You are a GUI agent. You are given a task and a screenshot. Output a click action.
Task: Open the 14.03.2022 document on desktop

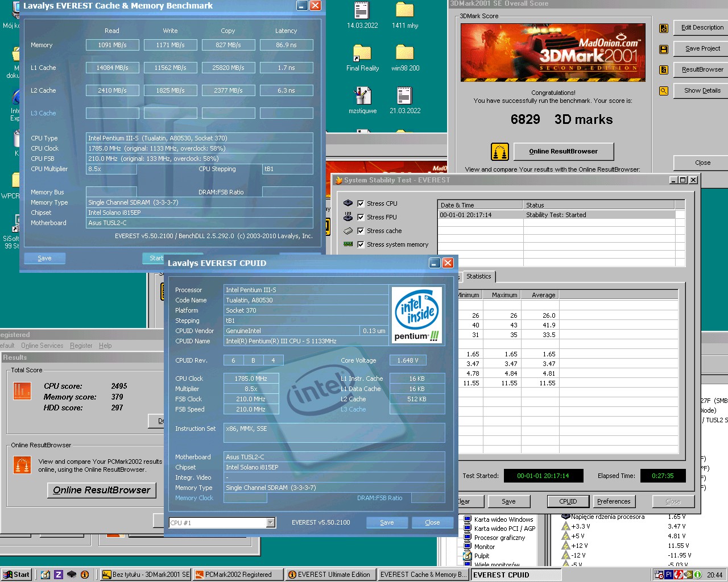coord(362,11)
